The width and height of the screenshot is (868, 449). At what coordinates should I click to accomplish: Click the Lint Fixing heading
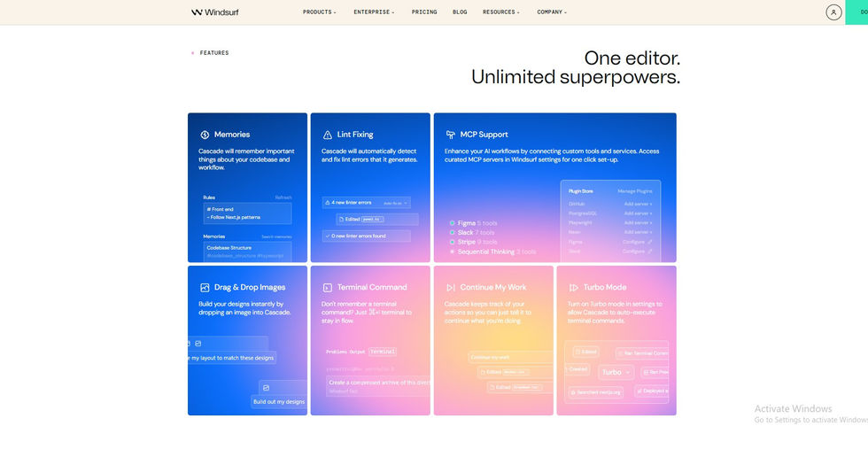pos(355,135)
